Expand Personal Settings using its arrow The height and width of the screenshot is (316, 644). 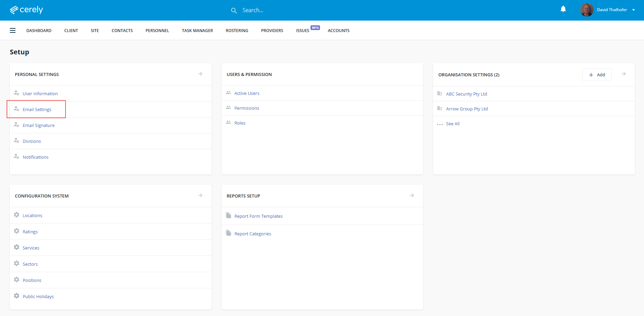[200, 74]
